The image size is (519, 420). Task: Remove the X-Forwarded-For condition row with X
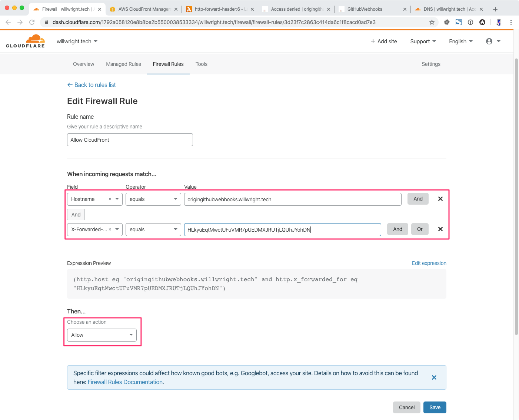(440, 229)
